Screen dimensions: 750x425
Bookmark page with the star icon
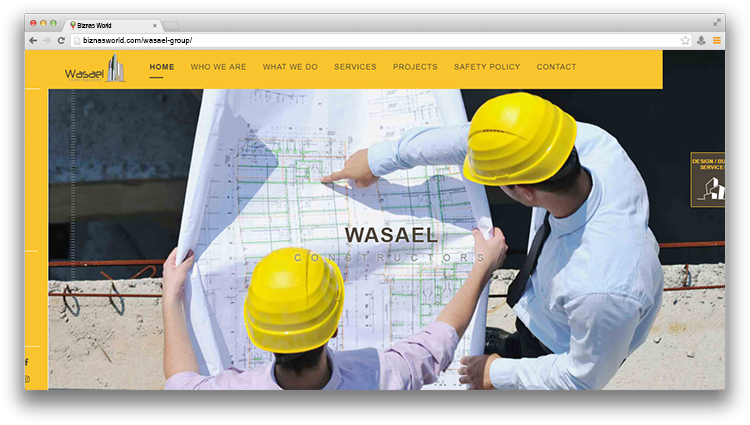(685, 41)
